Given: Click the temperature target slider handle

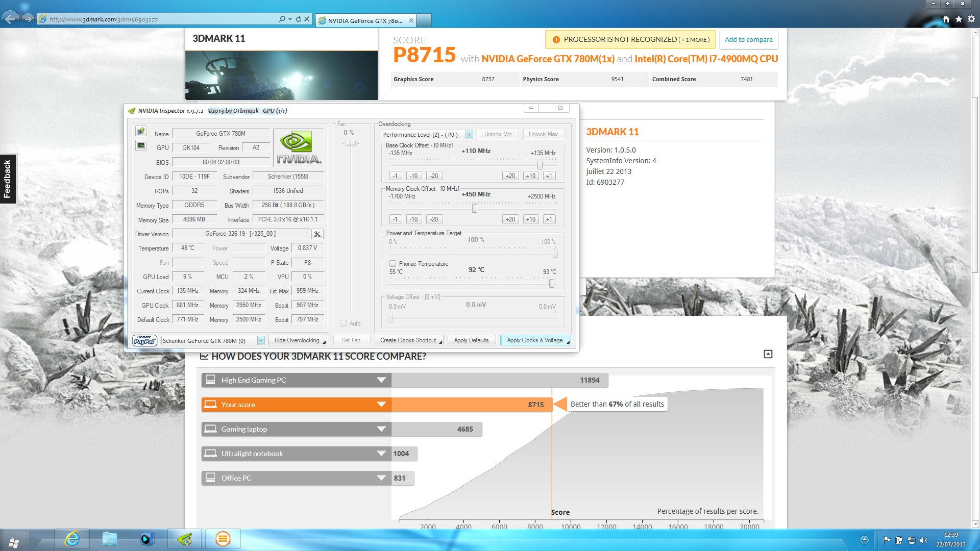Looking at the screenshot, I should pyautogui.click(x=552, y=283).
